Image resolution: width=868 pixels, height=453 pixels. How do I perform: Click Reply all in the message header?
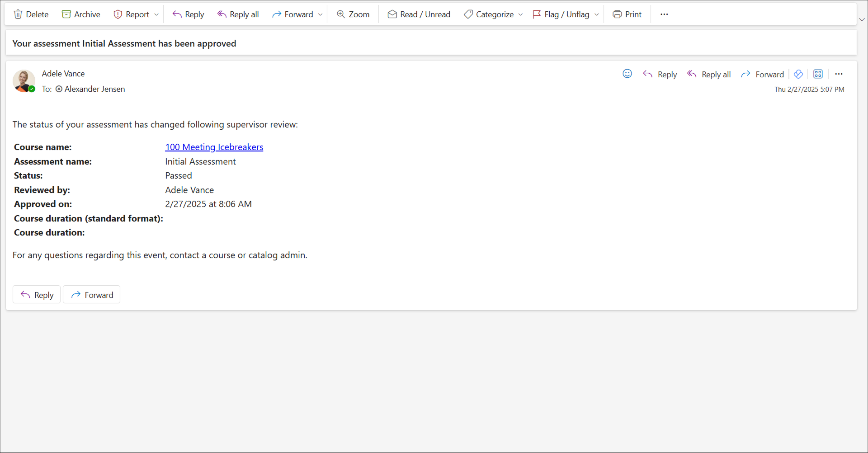tap(709, 75)
